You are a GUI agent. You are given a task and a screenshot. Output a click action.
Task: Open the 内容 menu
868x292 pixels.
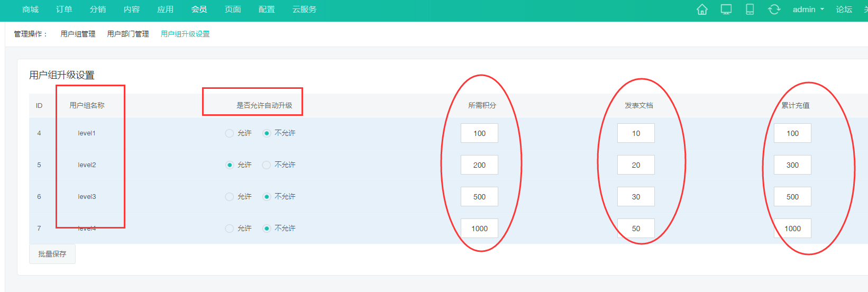pos(132,10)
